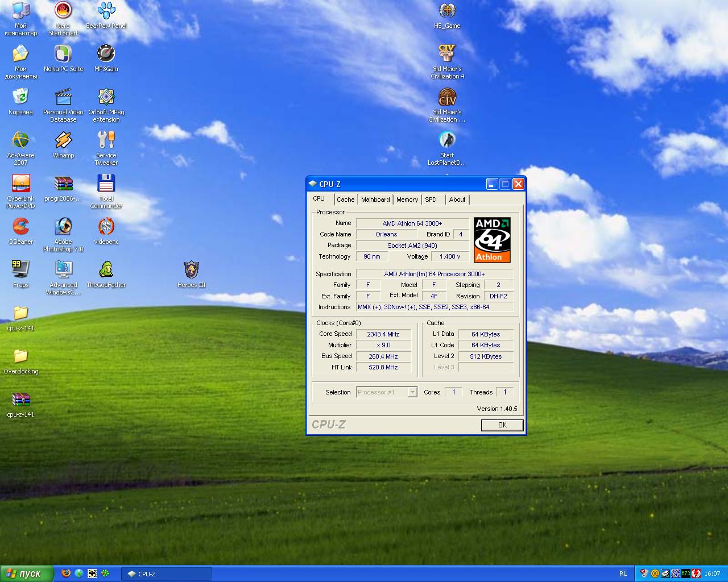Click the green 673 tray icon
This screenshot has height=582, width=728.
click(685, 573)
